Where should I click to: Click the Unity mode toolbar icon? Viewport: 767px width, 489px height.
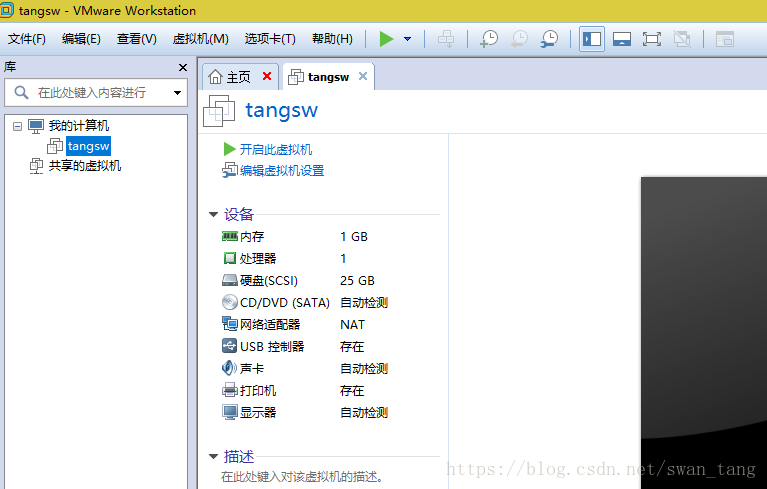tap(682, 39)
